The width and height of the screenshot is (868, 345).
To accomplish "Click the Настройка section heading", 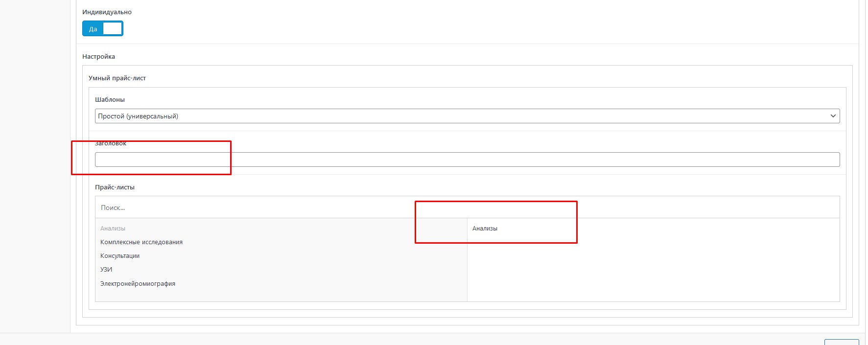I will (98, 57).
